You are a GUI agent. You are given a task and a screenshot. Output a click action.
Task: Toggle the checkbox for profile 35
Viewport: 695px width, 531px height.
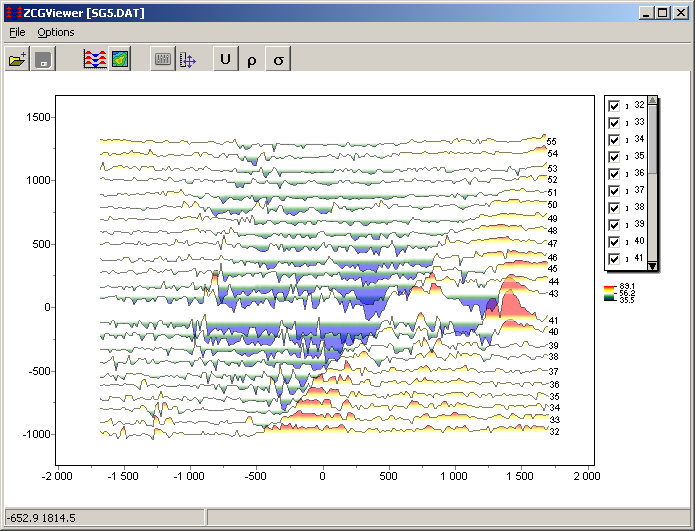[x=614, y=156]
